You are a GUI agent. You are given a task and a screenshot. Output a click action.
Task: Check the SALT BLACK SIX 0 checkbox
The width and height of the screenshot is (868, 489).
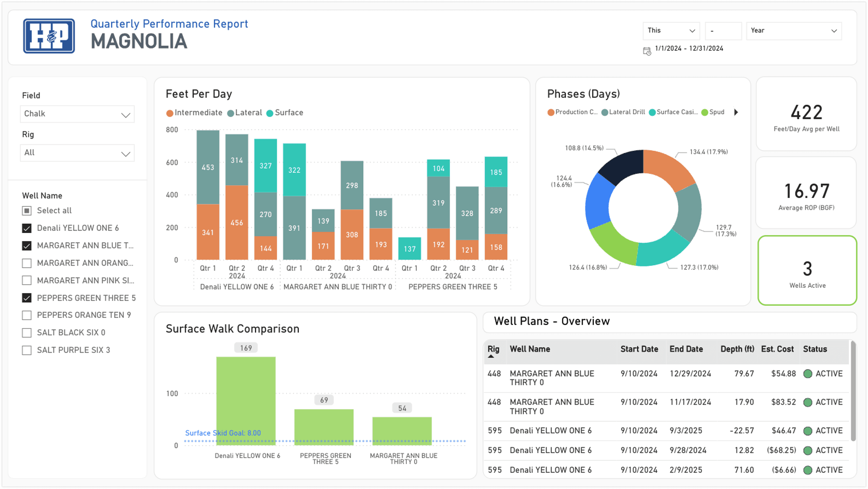tap(27, 333)
